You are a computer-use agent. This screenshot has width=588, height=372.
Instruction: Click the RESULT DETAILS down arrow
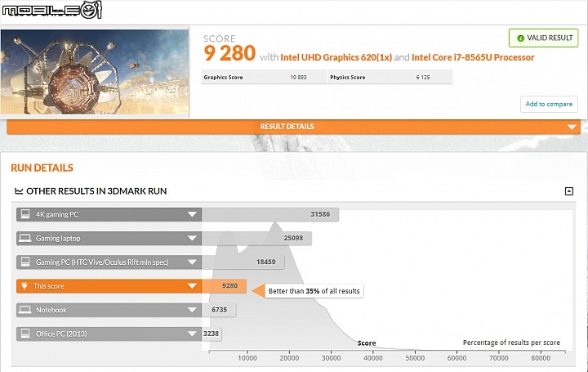pyautogui.click(x=572, y=127)
